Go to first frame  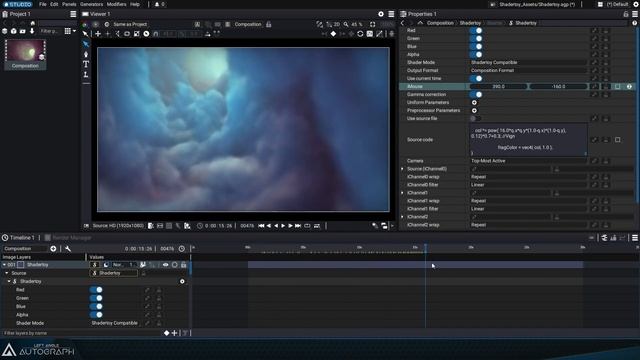(261, 226)
